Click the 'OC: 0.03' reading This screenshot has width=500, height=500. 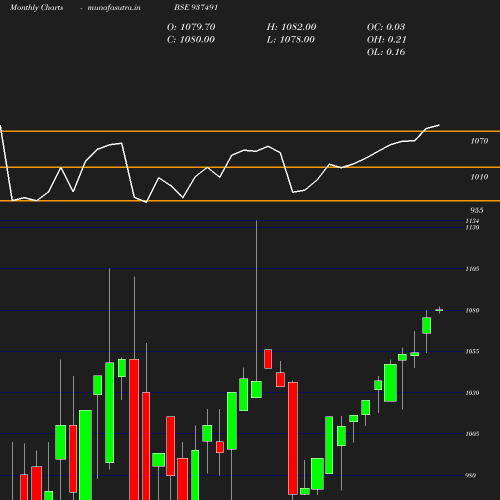[x=386, y=27]
